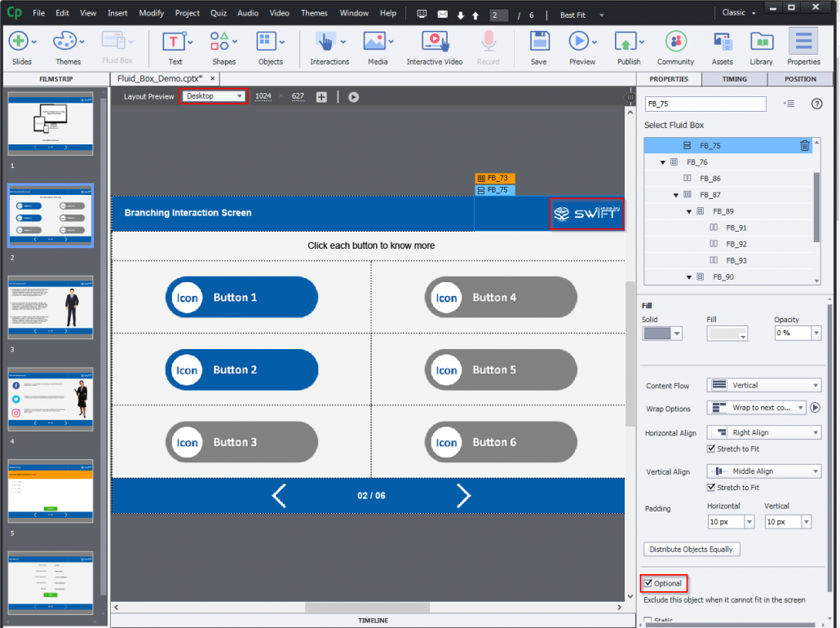Click the Fill color swatch
Viewport: 840px width, 628px height.
(727, 333)
